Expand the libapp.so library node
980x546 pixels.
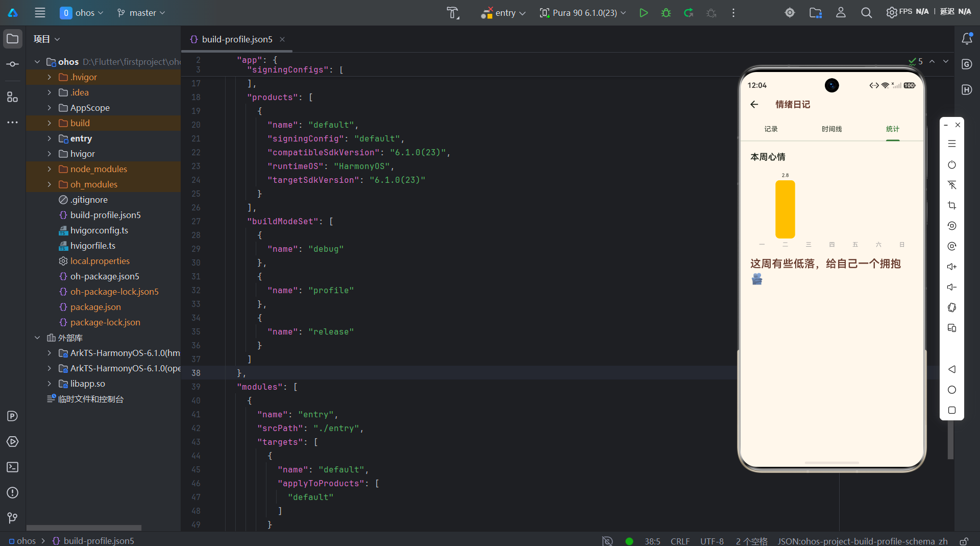click(x=50, y=384)
